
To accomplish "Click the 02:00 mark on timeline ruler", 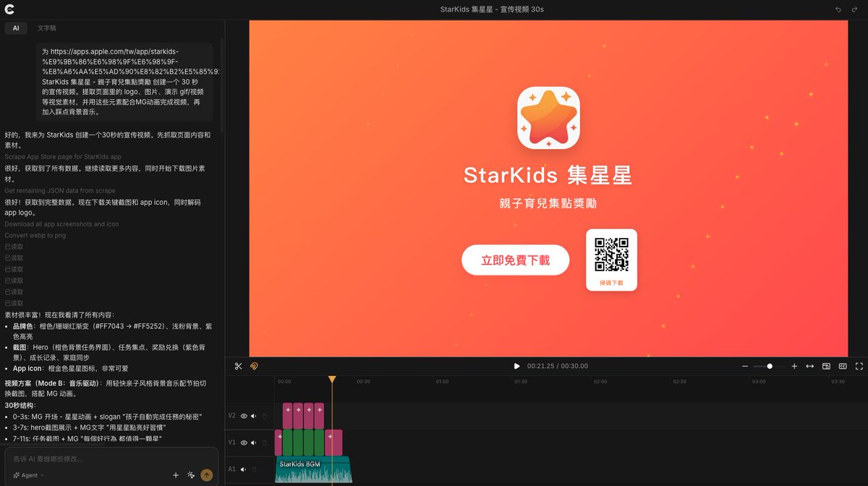I will (x=600, y=381).
